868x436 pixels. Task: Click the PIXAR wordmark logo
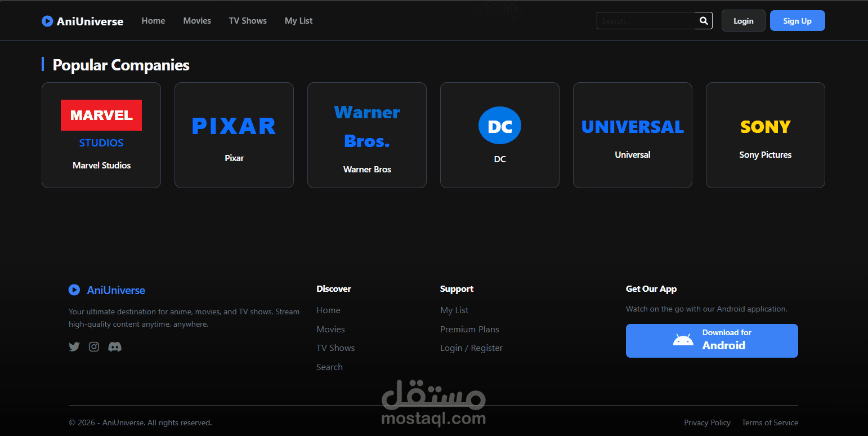(x=234, y=126)
